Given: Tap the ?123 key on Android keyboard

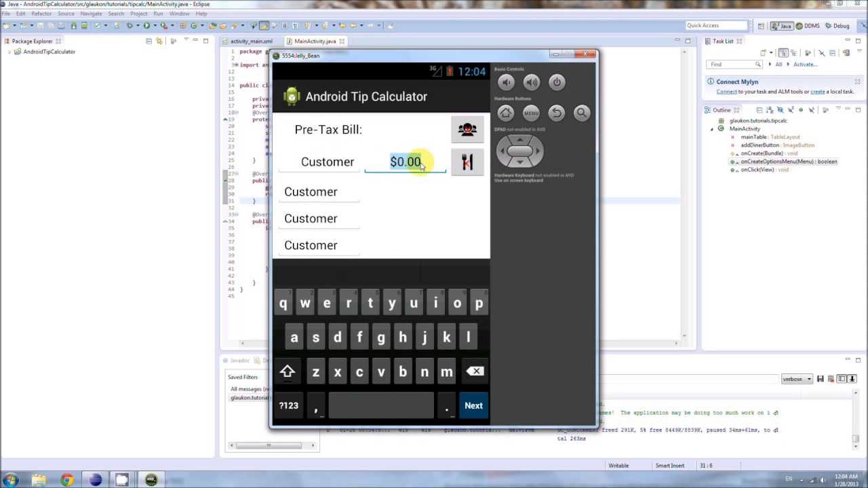Looking at the screenshot, I should click(288, 405).
